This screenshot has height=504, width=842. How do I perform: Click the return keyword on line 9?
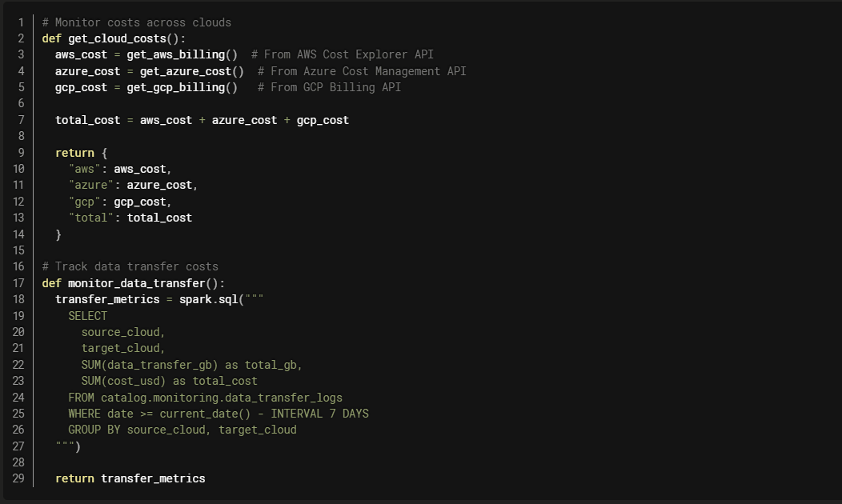click(74, 153)
